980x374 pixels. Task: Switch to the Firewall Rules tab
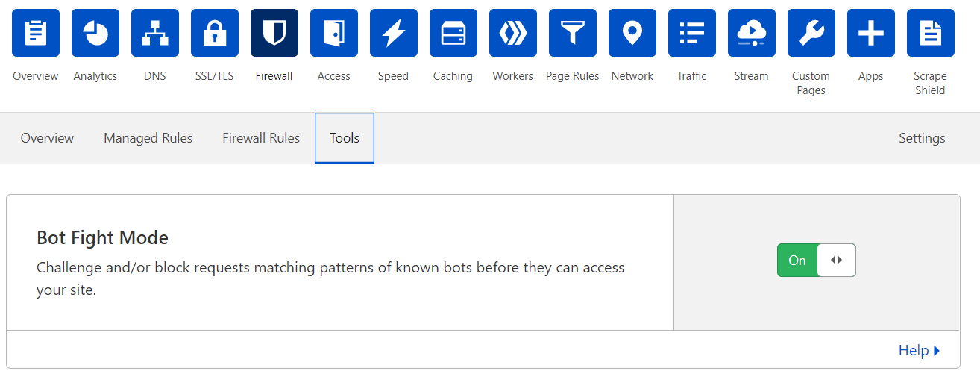pos(261,138)
